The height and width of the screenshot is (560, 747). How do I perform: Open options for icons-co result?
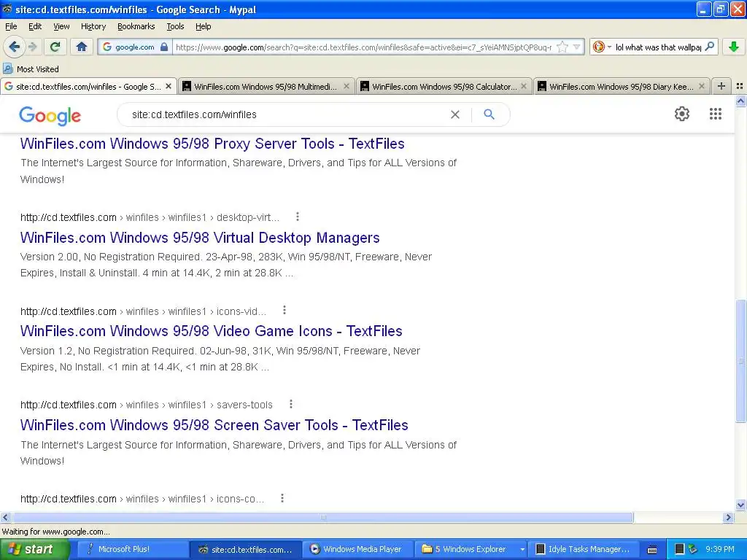coord(282,498)
